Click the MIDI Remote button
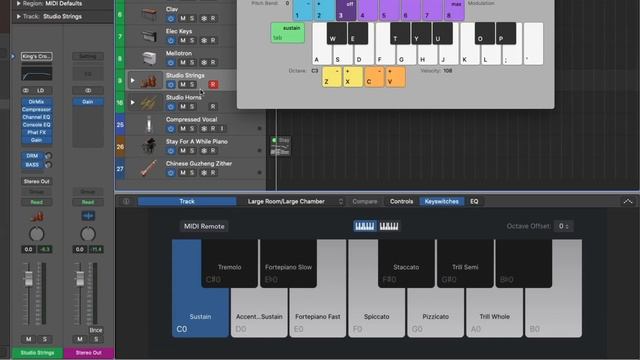 coord(204,226)
